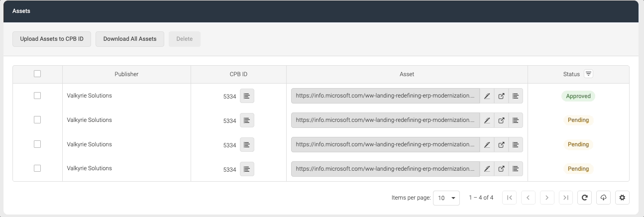Screen dimensions: 644x217
Task: Click the external link icon in the third row
Action: tap(501, 145)
